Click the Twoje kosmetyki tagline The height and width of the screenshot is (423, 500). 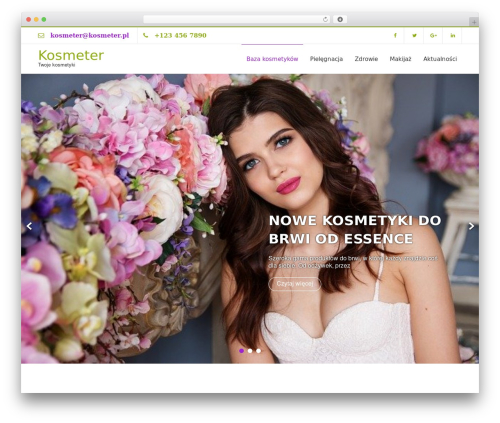[x=57, y=65]
